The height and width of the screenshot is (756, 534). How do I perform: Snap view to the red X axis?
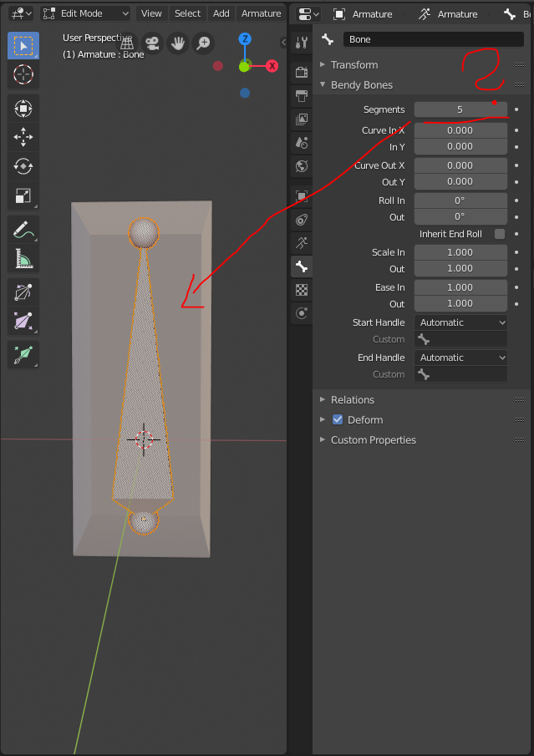272,66
